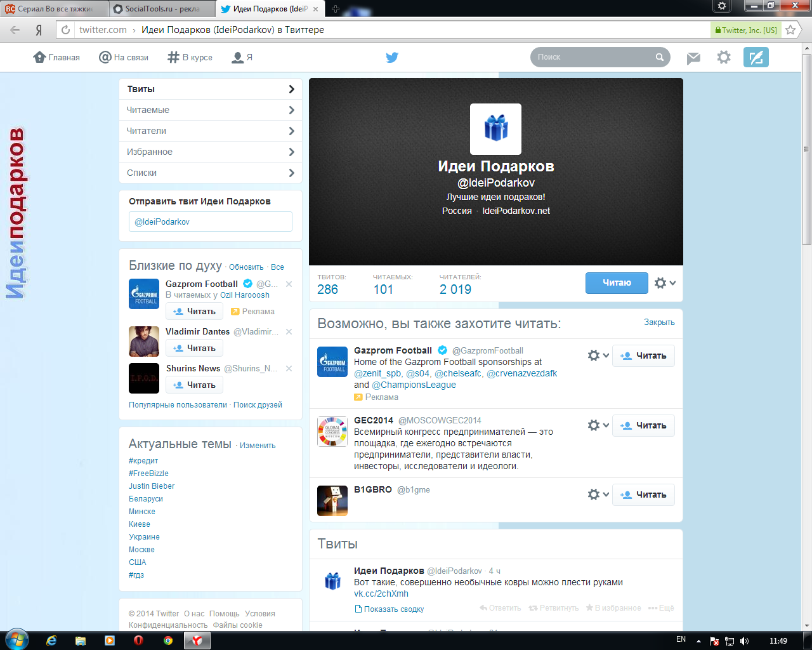Open gear dropdown for Gazprom Football row
The width and height of the screenshot is (812, 650).
point(598,355)
